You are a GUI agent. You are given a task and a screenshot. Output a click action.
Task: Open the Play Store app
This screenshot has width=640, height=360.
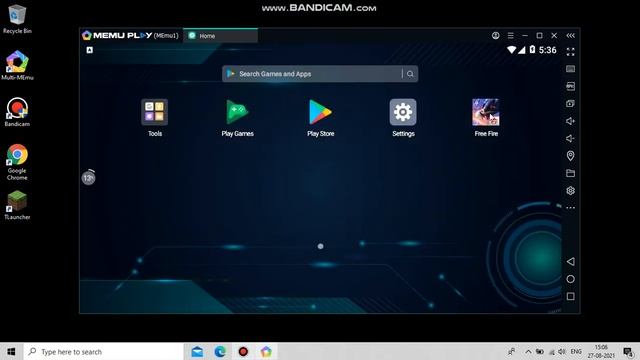point(320,112)
